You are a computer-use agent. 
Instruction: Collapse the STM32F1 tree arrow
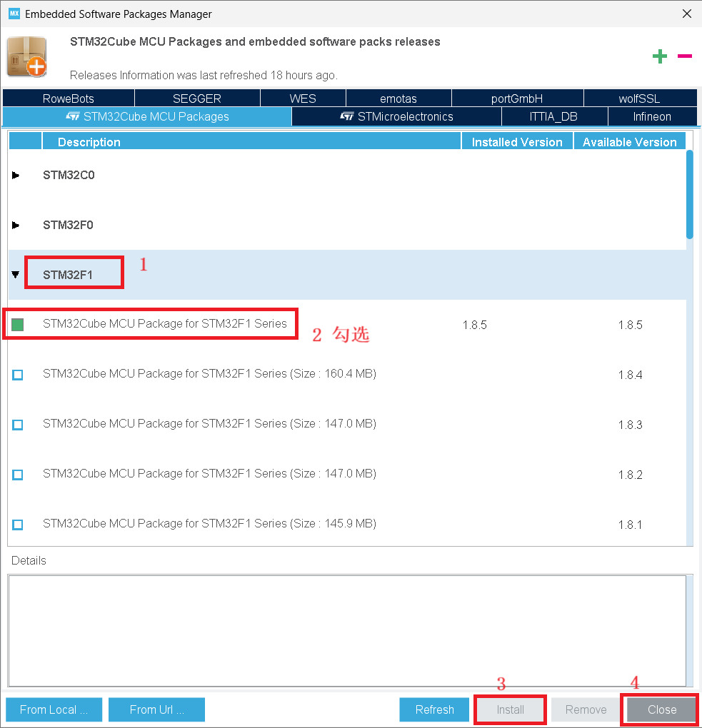point(15,275)
